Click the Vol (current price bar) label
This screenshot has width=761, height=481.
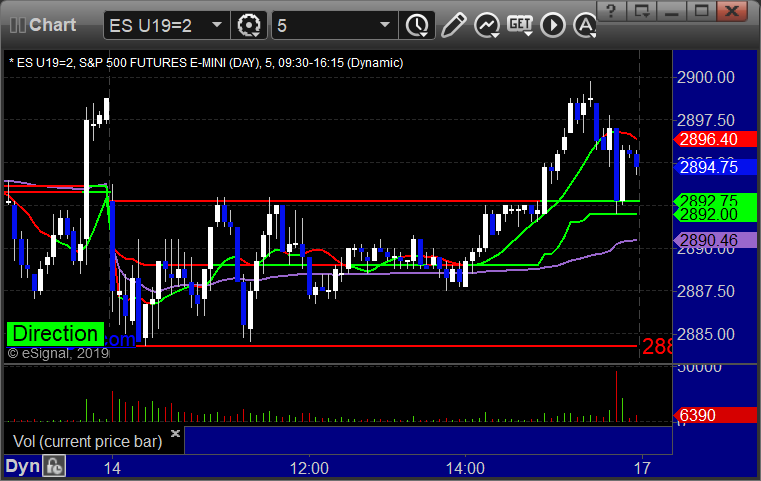87,441
